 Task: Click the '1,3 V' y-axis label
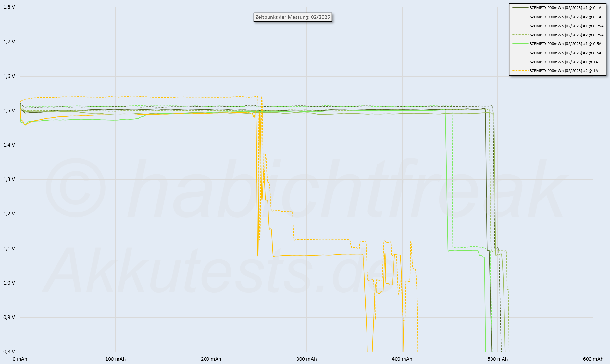pos(9,179)
